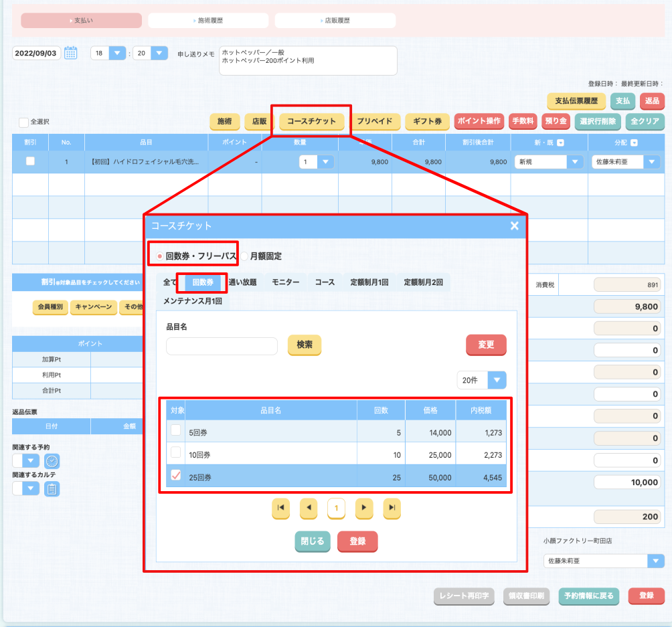Screen dimensions: 672x627
Task: Jump to the last page of results
Action: click(x=392, y=509)
